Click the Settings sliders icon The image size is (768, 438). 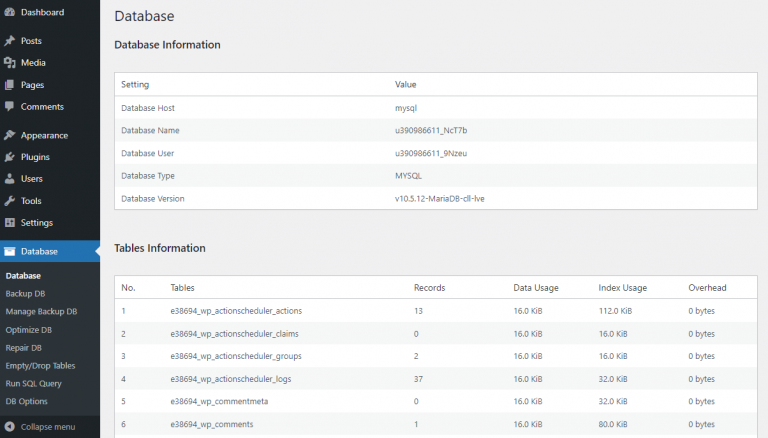(10, 223)
